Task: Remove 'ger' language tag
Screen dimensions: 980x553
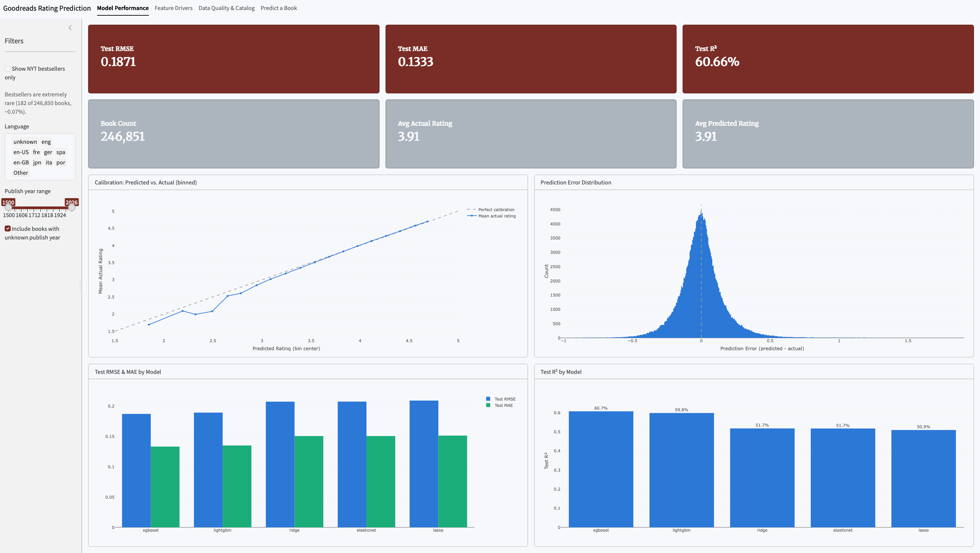Action: pyautogui.click(x=48, y=152)
